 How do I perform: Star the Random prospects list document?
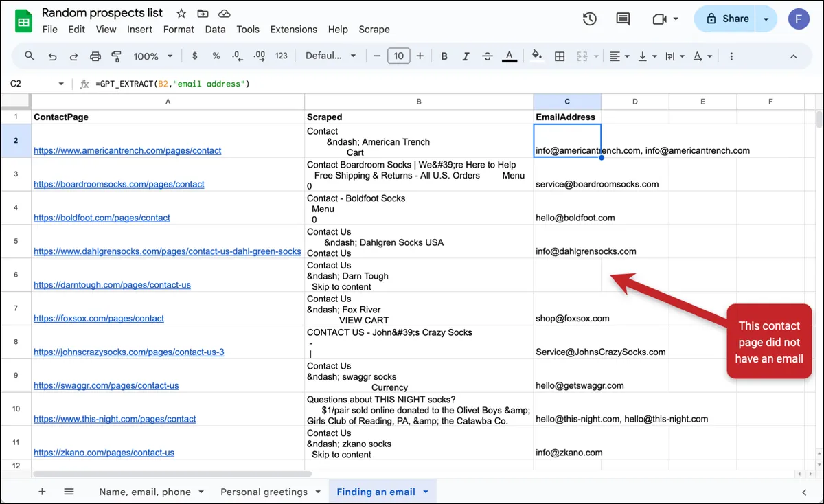point(181,14)
